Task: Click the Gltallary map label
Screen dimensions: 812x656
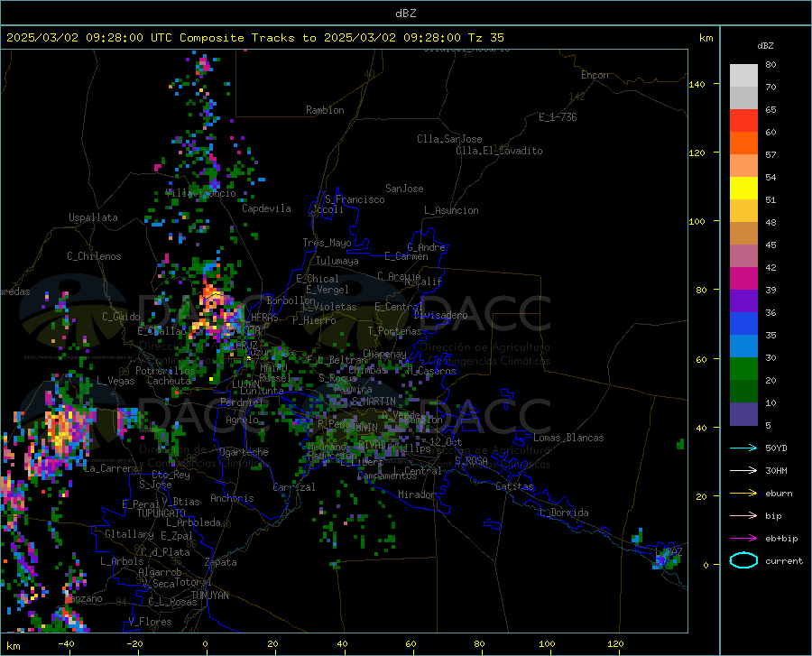Action: [x=129, y=534]
